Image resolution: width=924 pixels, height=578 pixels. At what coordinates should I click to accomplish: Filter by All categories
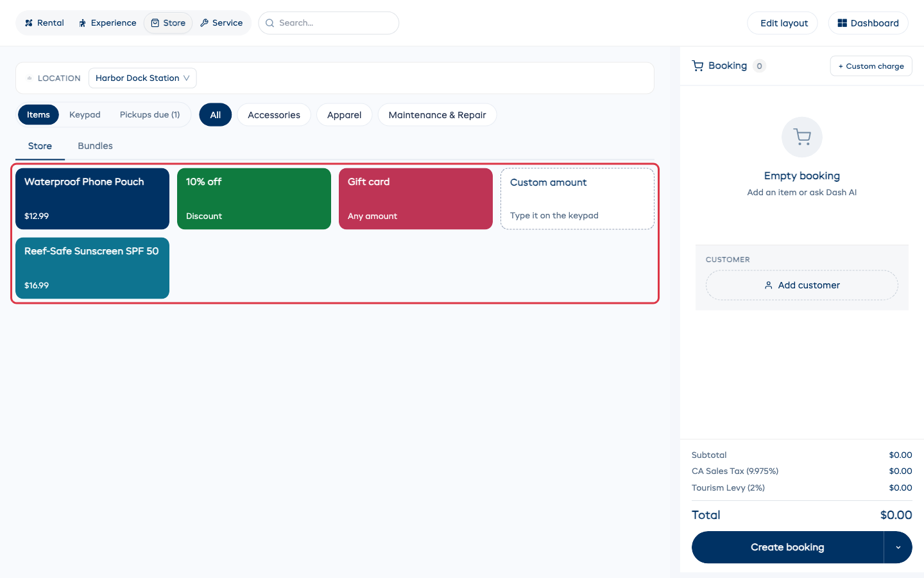[216, 115]
